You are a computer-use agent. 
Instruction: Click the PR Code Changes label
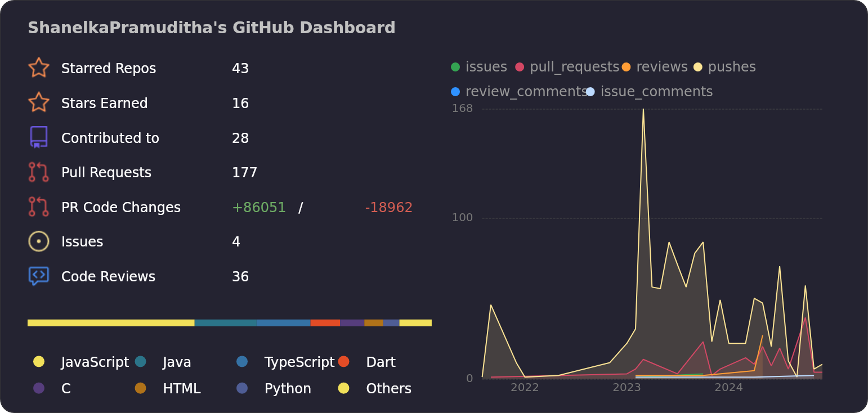(x=121, y=208)
